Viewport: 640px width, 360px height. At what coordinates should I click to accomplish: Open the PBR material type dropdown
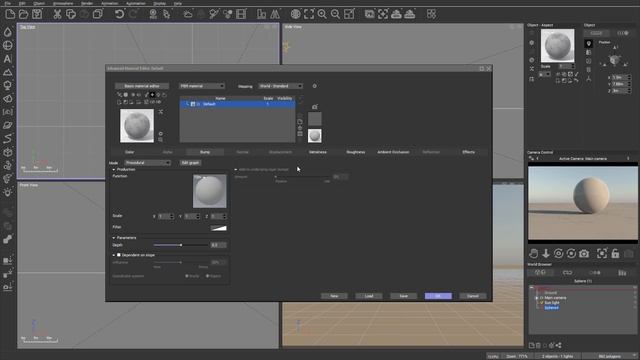(202, 86)
